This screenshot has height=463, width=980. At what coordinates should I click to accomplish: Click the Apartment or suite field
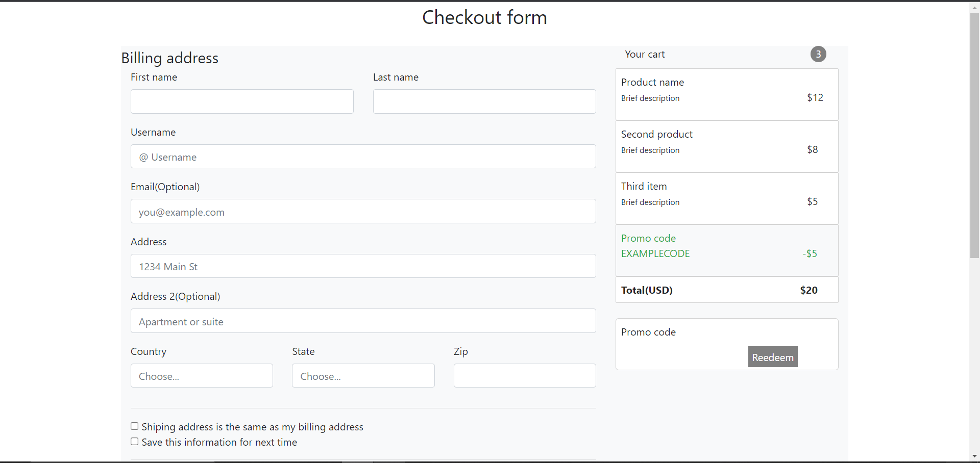[363, 321]
